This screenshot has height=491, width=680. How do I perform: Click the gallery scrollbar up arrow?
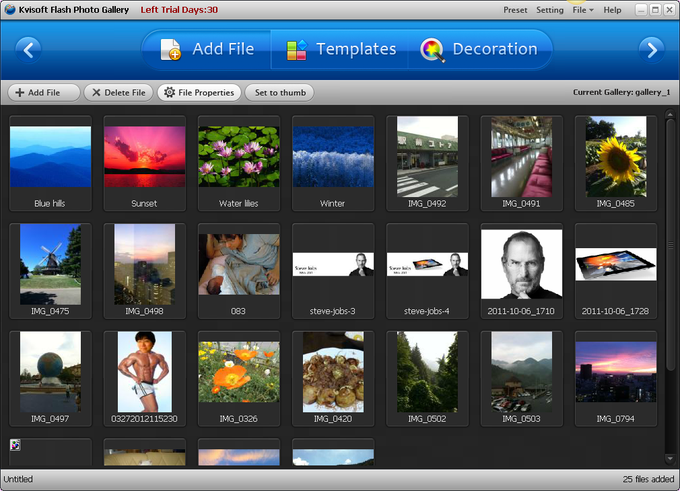[670, 115]
